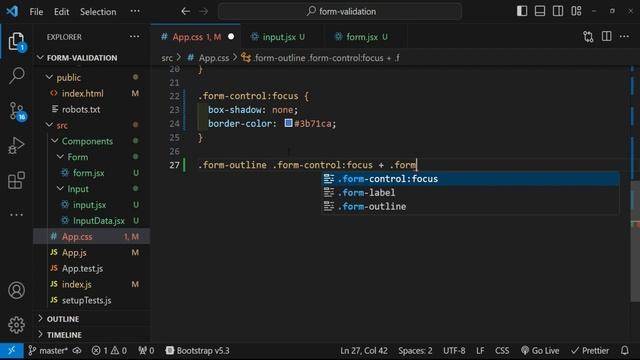Start Go Live server
The height and width of the screenshot is (360, 640).
point(540,351)
